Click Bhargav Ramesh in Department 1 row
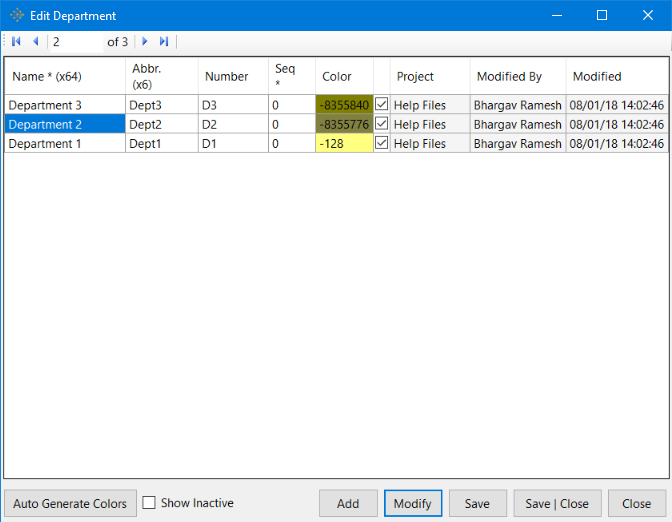 [518, 143]
